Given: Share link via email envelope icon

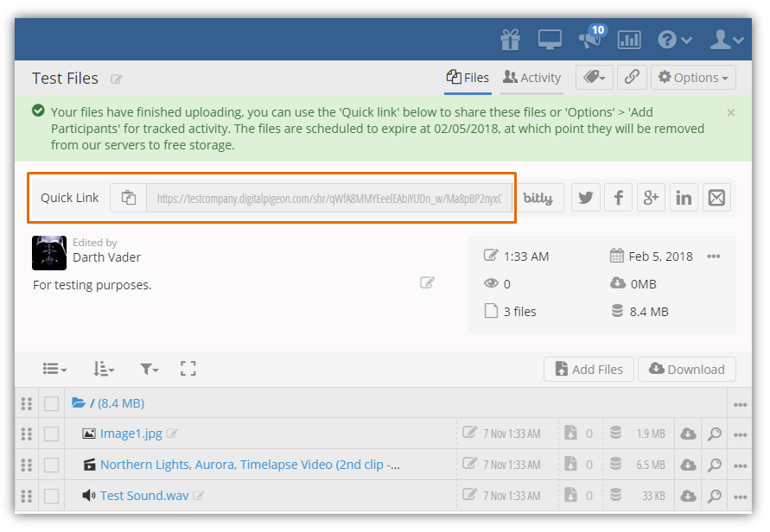Looking at the screenshot, I should [x=716, y=198].
